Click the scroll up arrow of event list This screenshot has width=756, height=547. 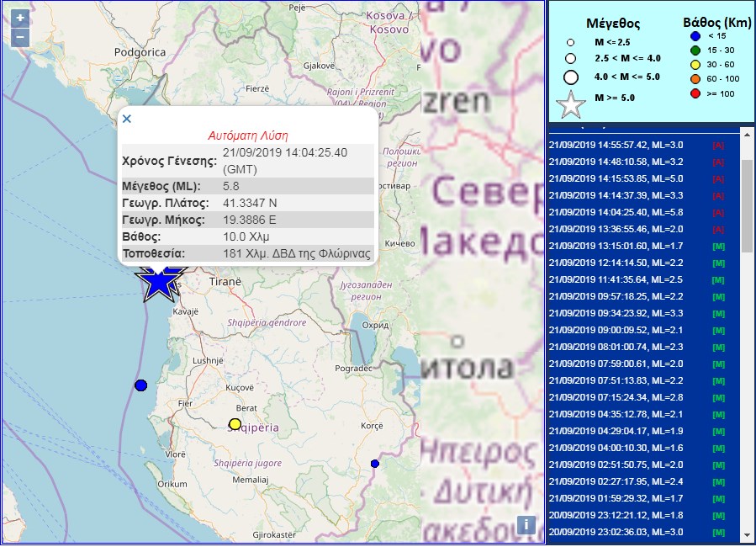[x=747, y=134]
